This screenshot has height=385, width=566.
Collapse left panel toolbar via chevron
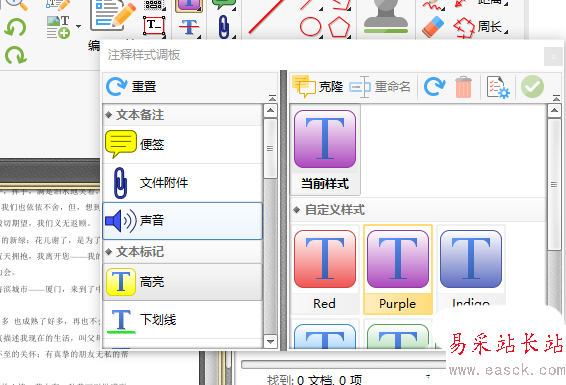click(273, 98)
